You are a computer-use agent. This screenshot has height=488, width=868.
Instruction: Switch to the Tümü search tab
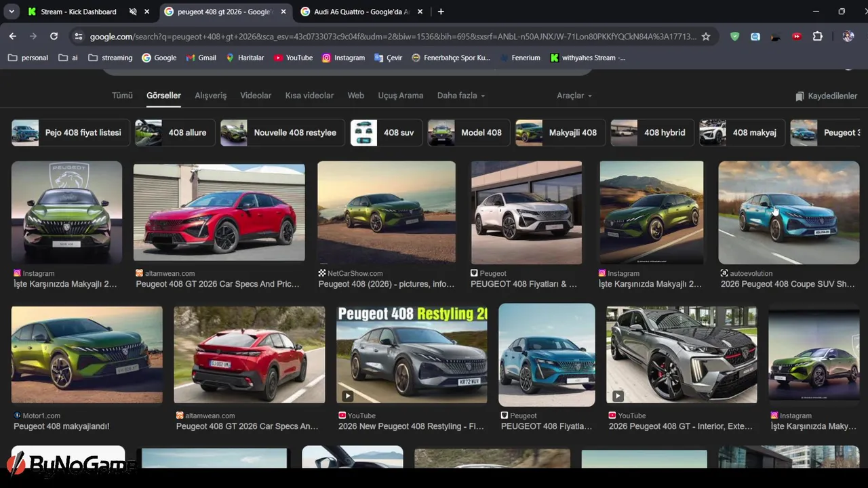coord(122,96)
